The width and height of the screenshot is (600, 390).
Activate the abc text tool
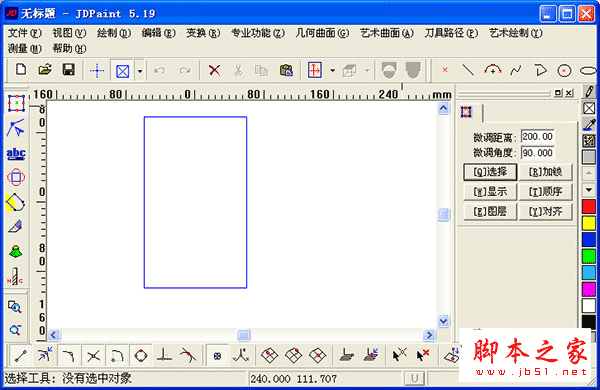tap(16, 153)
